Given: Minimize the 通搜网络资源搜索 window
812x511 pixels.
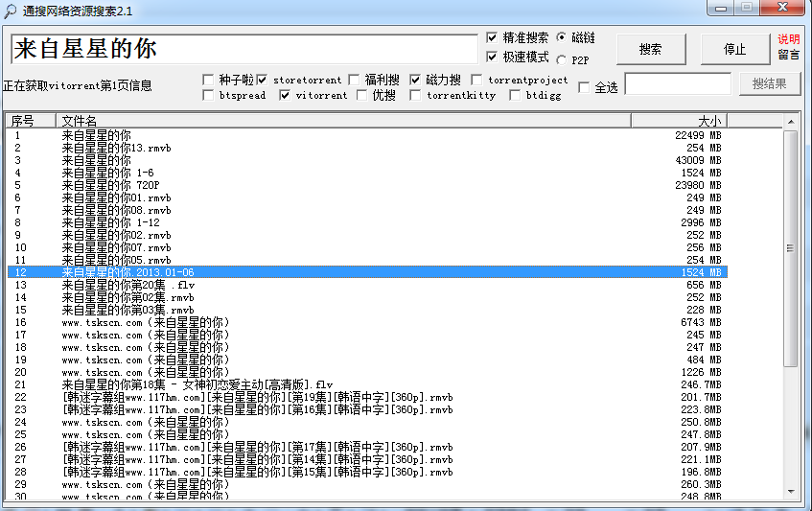Looking at the screenshot, I should click(720, 8).
